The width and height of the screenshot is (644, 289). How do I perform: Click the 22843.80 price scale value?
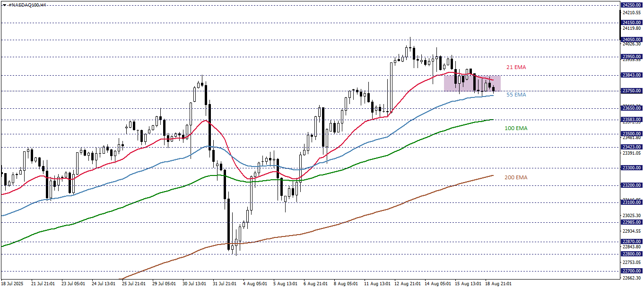pos(632,246)
